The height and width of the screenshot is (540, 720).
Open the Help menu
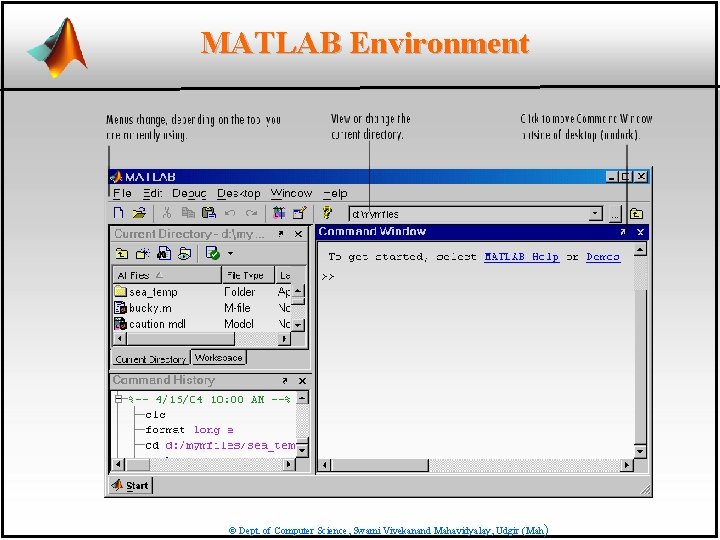335,193
